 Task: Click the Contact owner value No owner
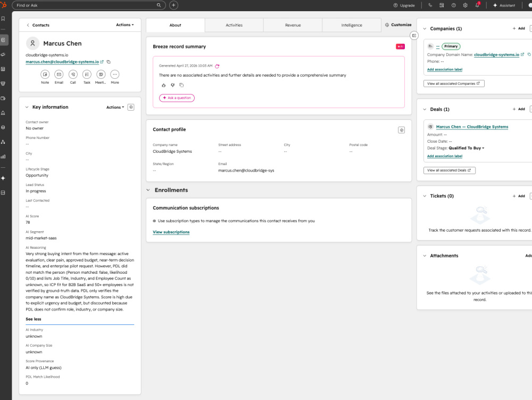click(x=35, y=128)
